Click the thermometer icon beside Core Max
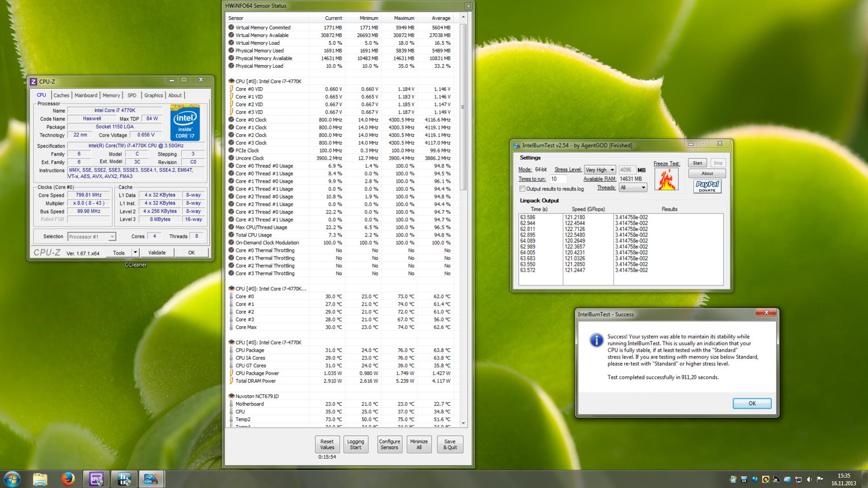Viewport: 868px width, 488px height. [x=231, y=327]
